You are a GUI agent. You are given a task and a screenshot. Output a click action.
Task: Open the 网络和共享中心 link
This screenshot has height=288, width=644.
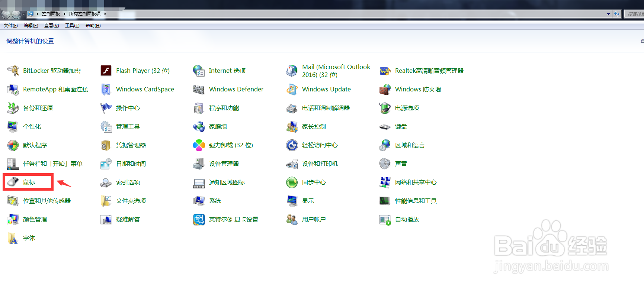point(416,182)
